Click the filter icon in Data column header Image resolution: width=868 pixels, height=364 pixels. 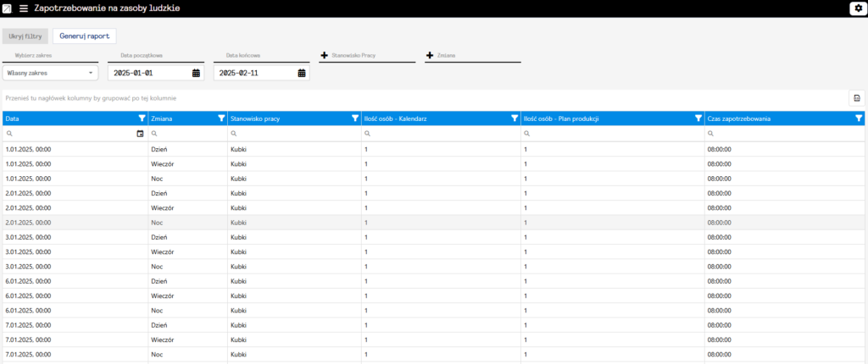point(141,119)
